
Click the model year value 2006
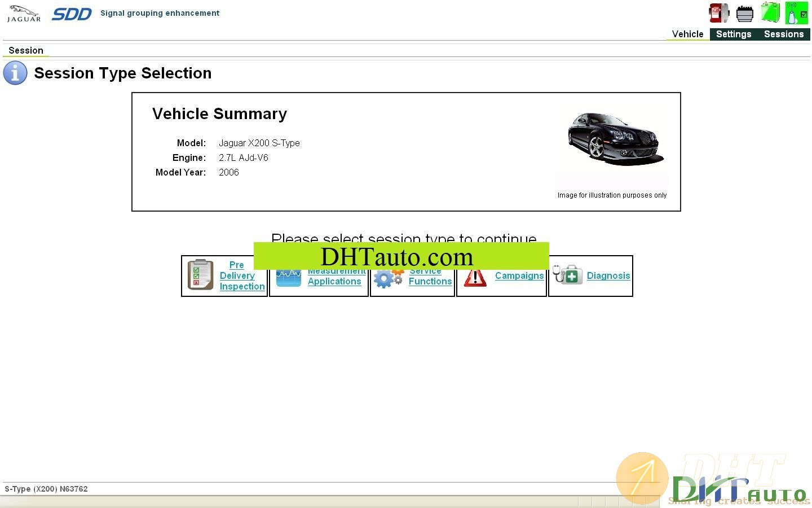[228, 173]
